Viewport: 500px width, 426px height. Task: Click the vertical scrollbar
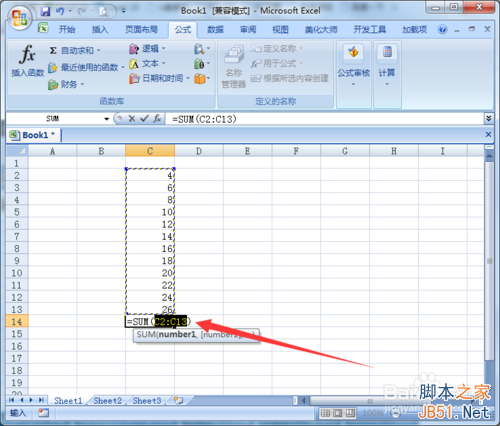click(x=489, y=260)
